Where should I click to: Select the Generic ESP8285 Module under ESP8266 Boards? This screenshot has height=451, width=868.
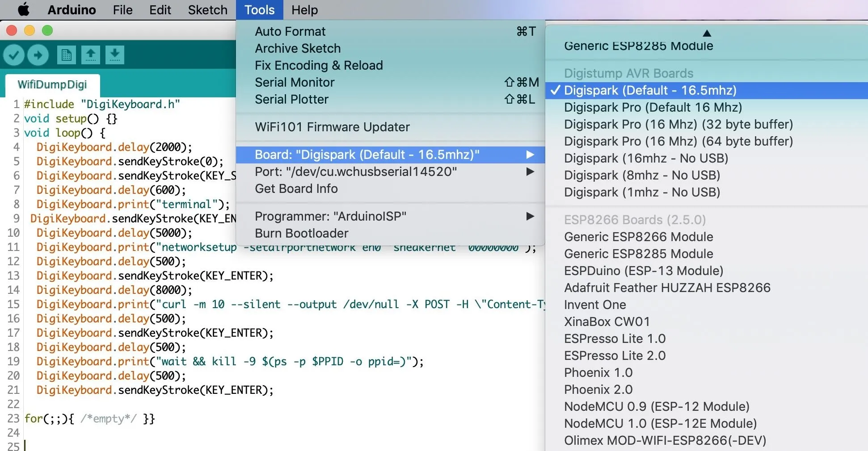[x=707, y=254]
